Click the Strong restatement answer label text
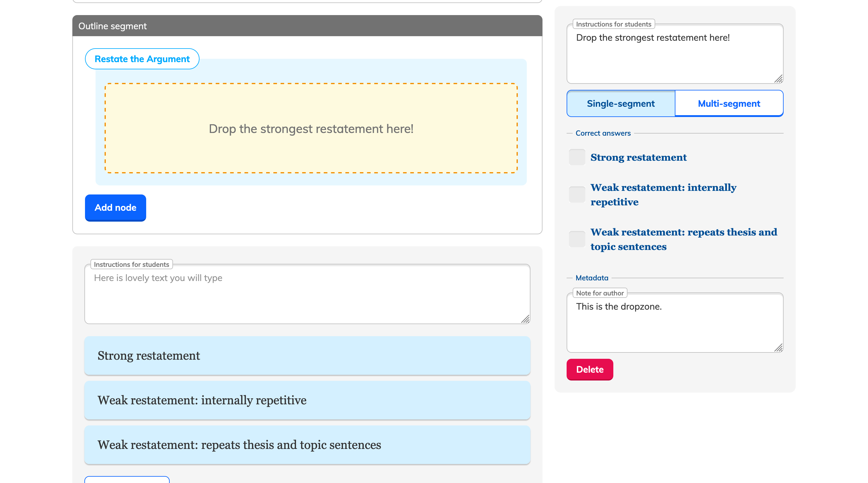Screen dimensions: 868x483 [638, 157]
